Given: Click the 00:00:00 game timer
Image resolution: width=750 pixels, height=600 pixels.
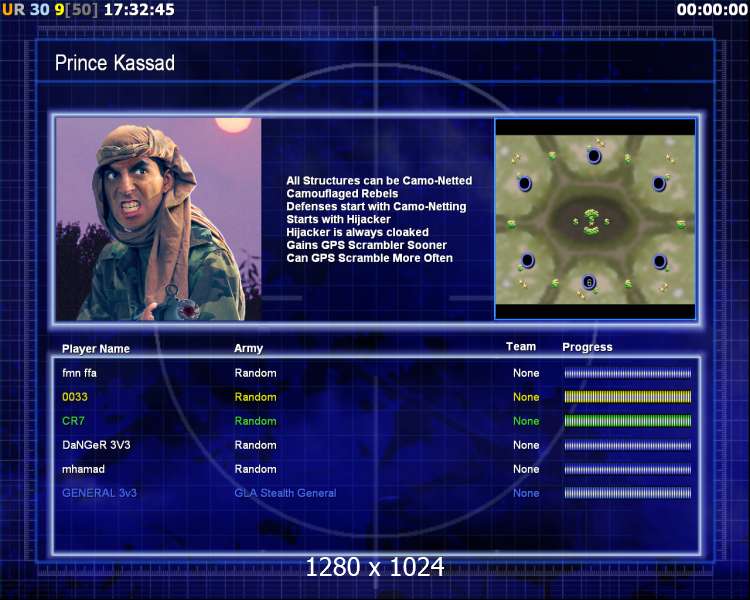Looking at the screenshot, I should (x=712, y=9).
